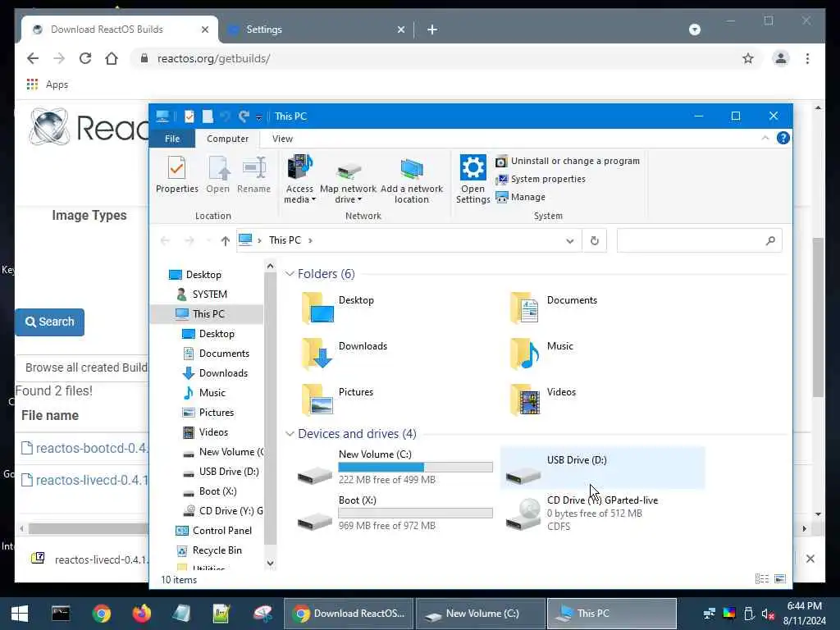Switch to large icons view layout
Image resolution: width=840 pixels, height=630 pixels.
pos(780,578)
